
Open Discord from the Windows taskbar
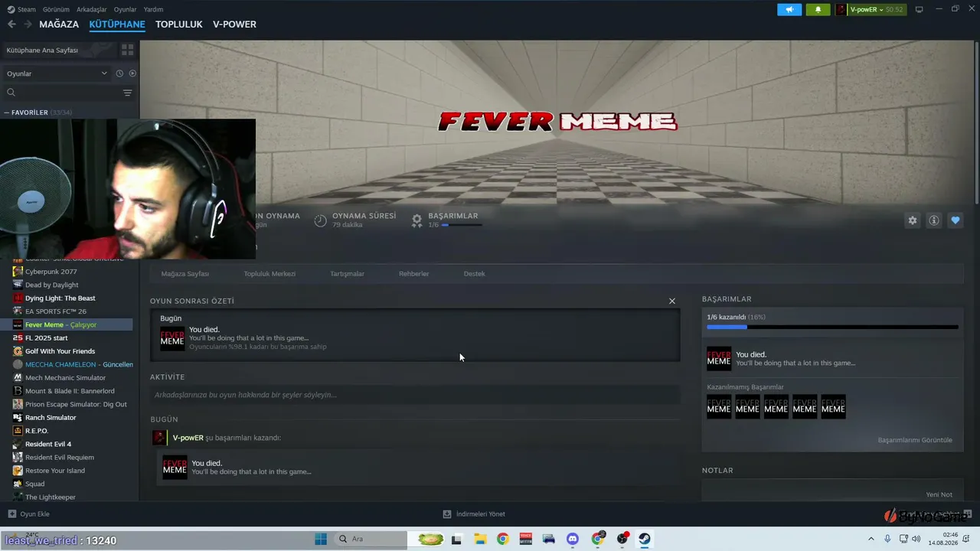572,539
